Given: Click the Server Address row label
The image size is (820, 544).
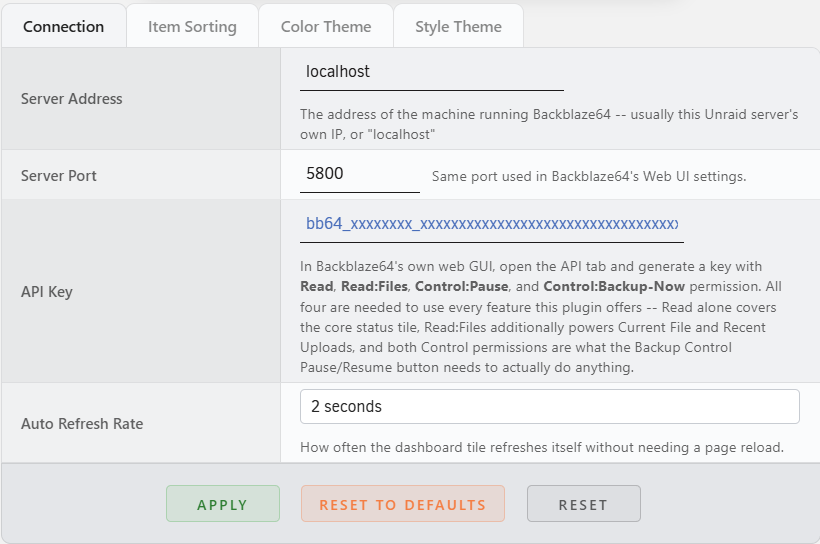Looking at the screenshot, I should click(x=72, y=99).
